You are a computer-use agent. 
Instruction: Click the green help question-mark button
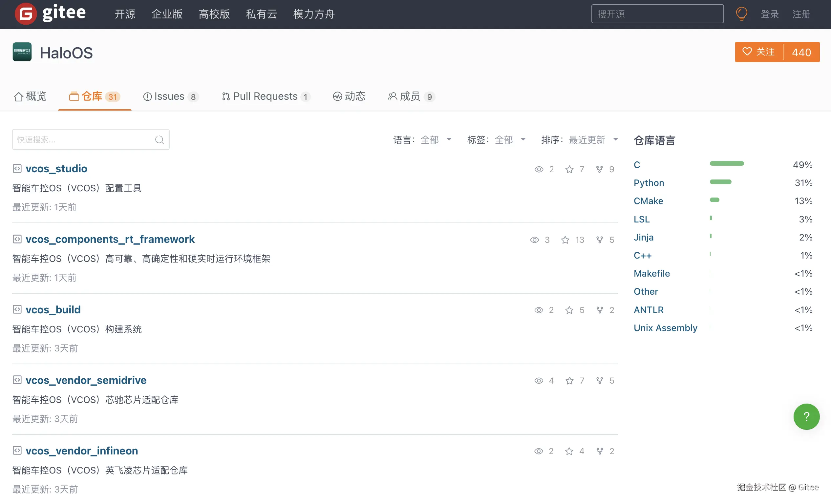pyautogui.click(x=806, y=417)
